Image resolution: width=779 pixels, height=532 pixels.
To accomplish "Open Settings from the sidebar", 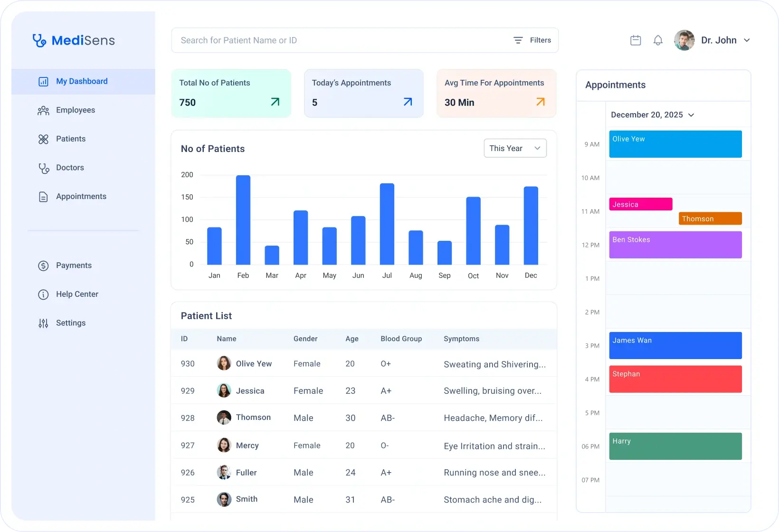I will coord(71,323).
